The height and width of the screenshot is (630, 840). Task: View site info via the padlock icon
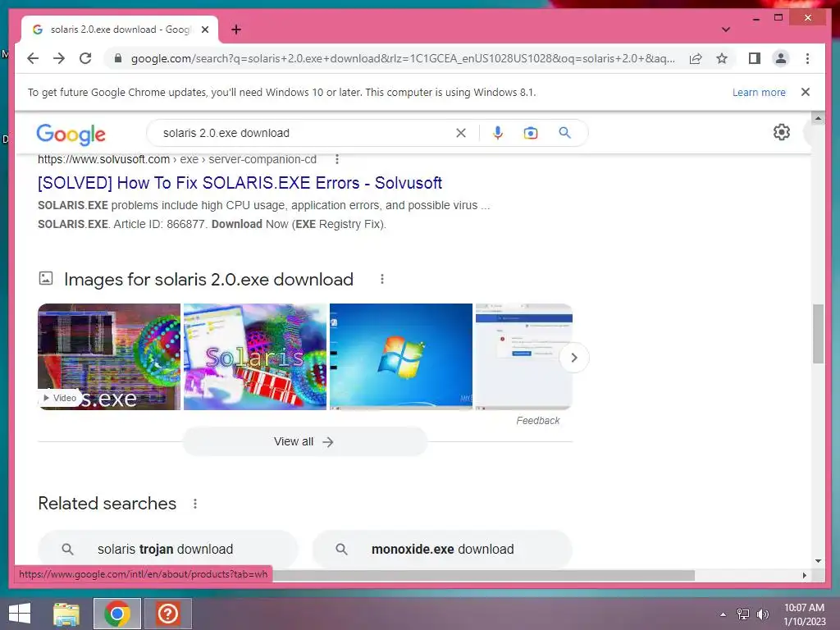point(118,58)
